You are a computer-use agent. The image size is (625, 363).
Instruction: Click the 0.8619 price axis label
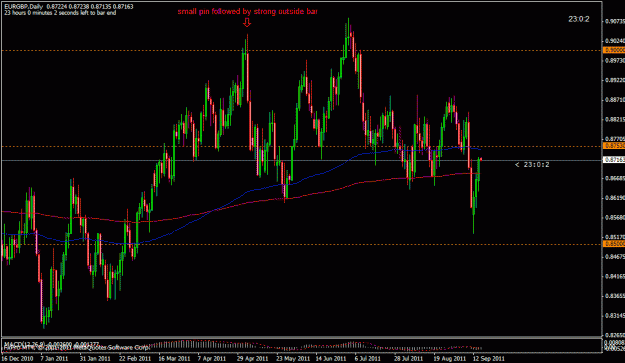(x=615, y=197)
